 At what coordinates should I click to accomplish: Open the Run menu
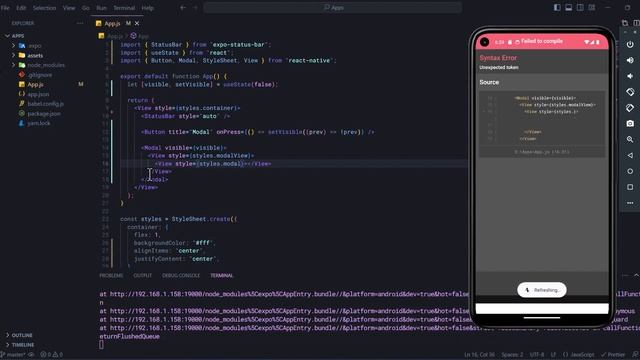pyautogui.click(x=101, y=8)
